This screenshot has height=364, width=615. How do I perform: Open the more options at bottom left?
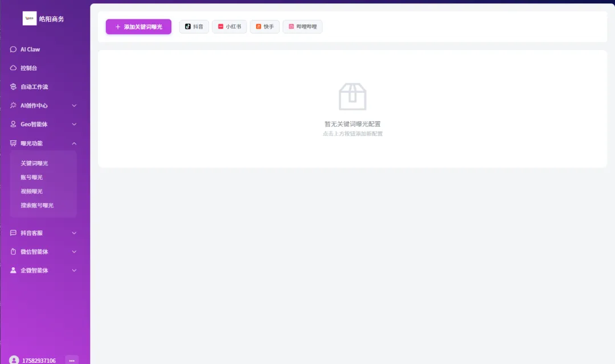pos(72,360)
